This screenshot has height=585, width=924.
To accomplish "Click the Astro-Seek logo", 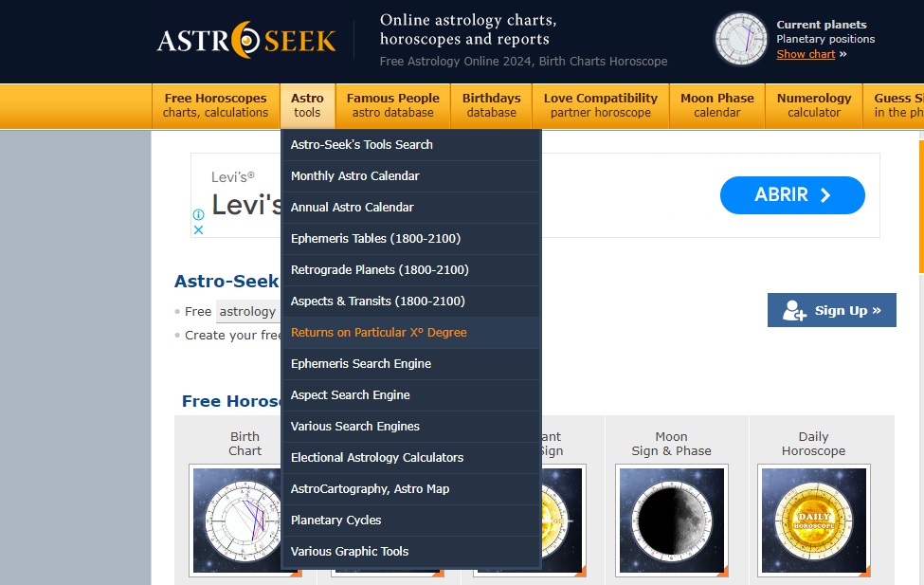I will tap(246, 40).
